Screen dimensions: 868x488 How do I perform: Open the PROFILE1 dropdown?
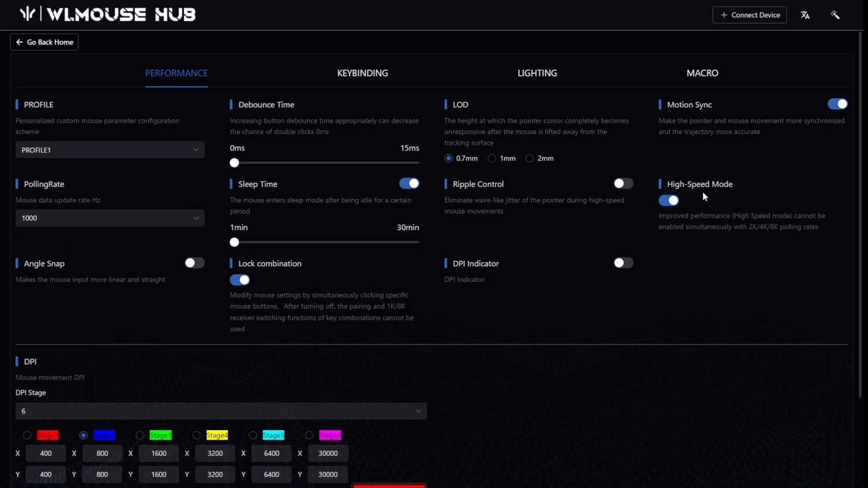coord(109,149)
